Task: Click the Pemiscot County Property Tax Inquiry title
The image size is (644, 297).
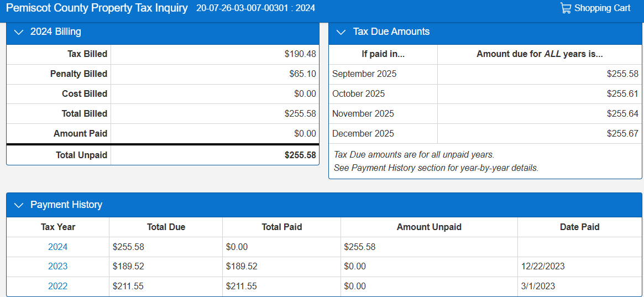Action: [97, 8]
